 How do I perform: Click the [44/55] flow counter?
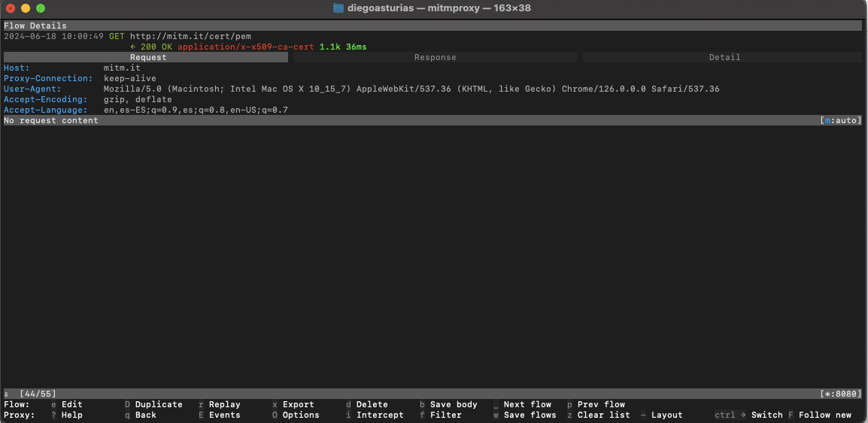(x=38, y=394)
